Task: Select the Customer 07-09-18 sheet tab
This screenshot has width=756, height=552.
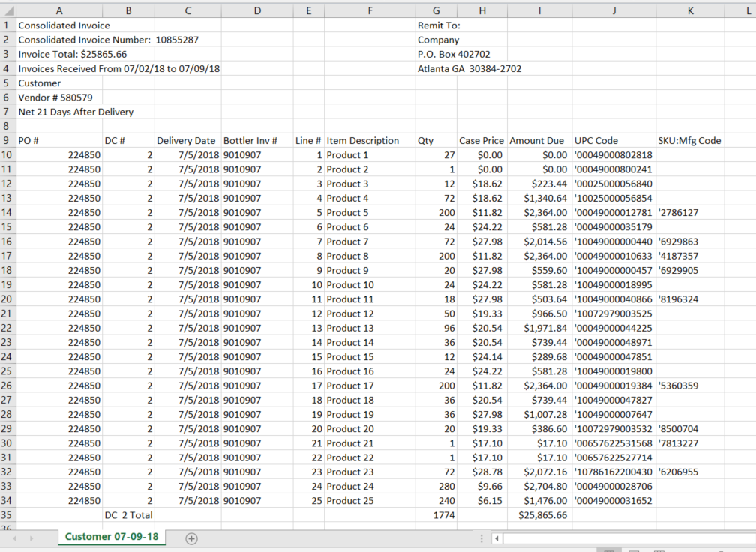Action: [x=111, y=537]
